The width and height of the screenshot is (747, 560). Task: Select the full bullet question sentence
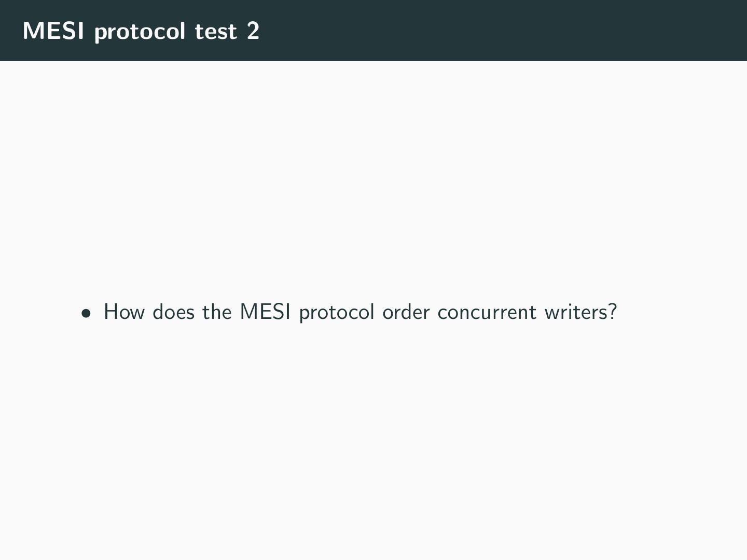pos(360,312)
